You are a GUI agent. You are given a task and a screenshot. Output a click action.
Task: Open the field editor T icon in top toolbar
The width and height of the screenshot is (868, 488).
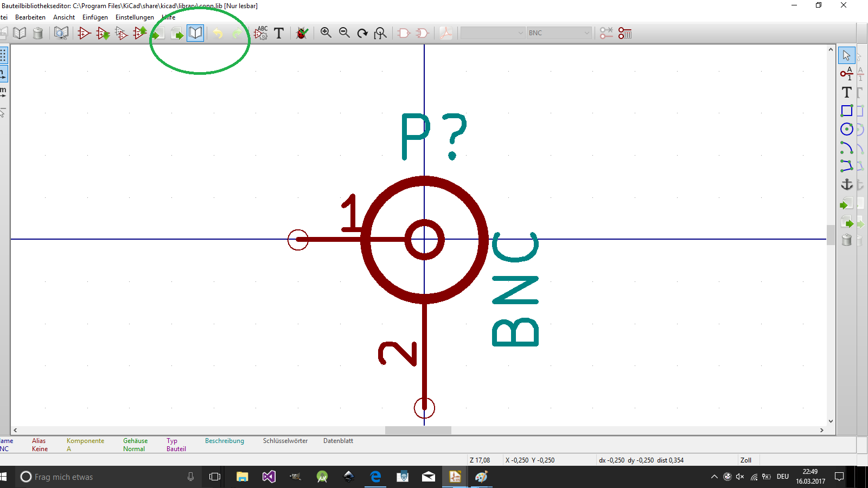[279, 33]
